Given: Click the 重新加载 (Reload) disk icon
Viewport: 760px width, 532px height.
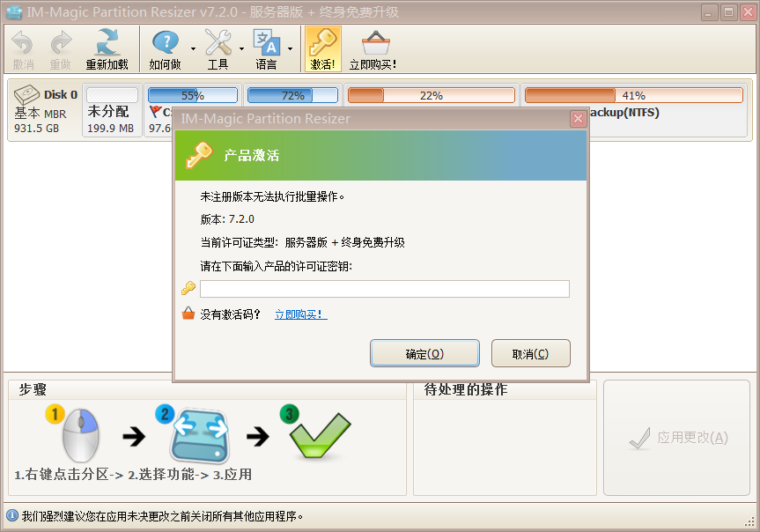Looking at the screenshot, I should pos(107,44).
